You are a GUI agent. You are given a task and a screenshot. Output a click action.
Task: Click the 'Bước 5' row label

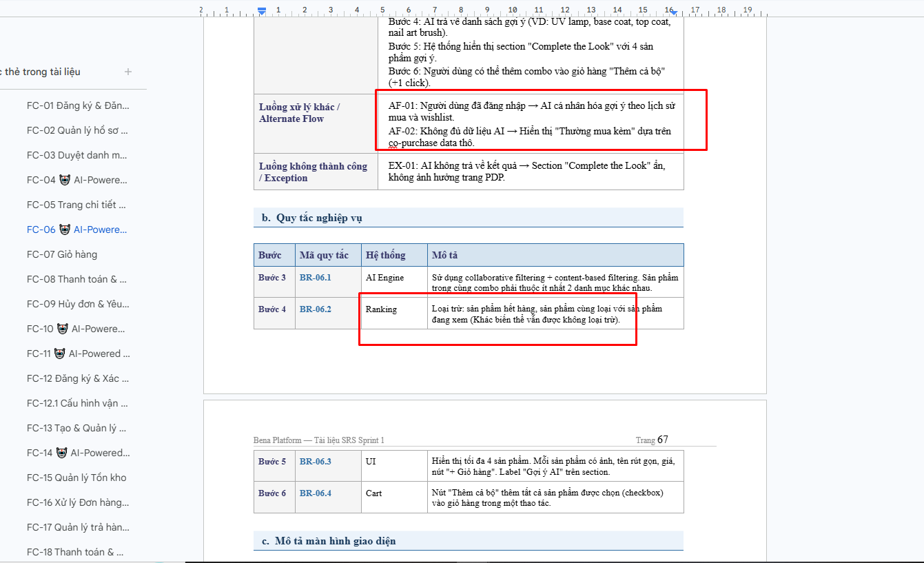pos(272,462)
